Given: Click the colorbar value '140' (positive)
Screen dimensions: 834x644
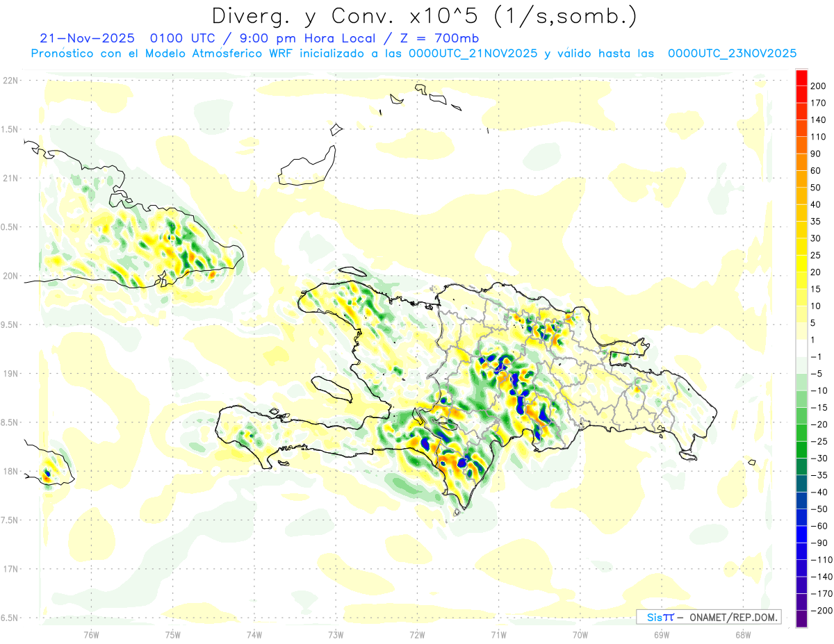Looking at the screenshot, I should (x=819, y=119).
